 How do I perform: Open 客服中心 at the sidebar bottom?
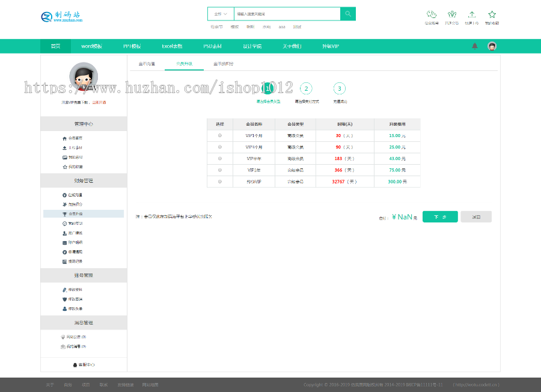83,363
